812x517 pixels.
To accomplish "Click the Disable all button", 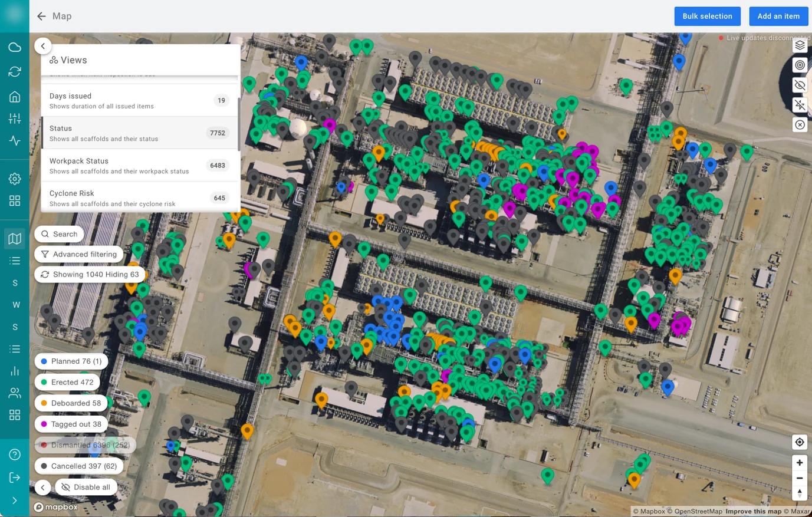I will coord(86,488).
